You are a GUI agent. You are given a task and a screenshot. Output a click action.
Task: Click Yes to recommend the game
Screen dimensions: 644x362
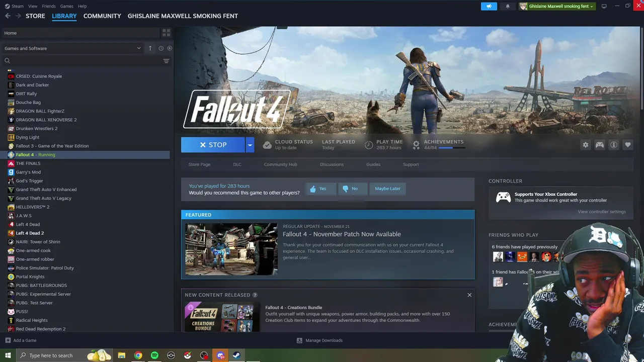coord(320,189)
